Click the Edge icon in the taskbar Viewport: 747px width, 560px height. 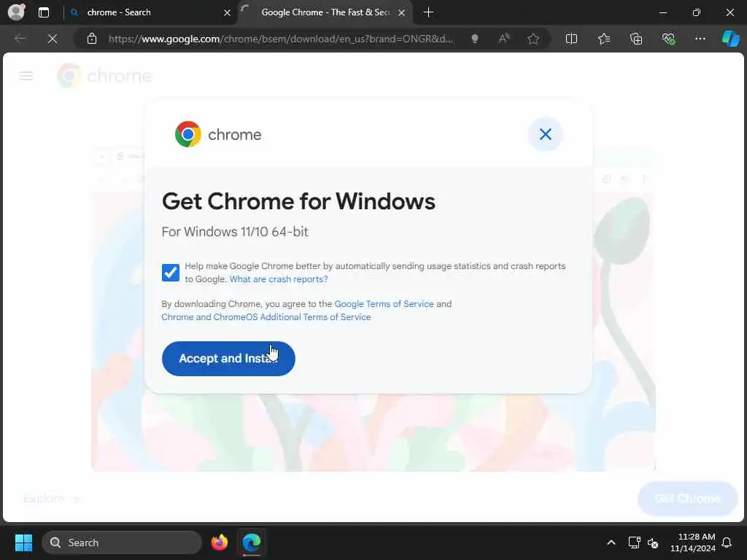(x=252, y=542)
